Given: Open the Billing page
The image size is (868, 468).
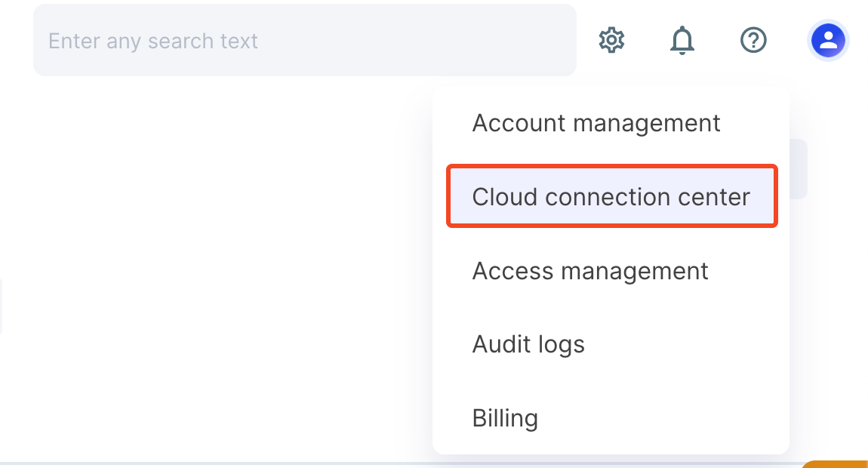Looking at the screenshot, I should (x=505, y=417).
